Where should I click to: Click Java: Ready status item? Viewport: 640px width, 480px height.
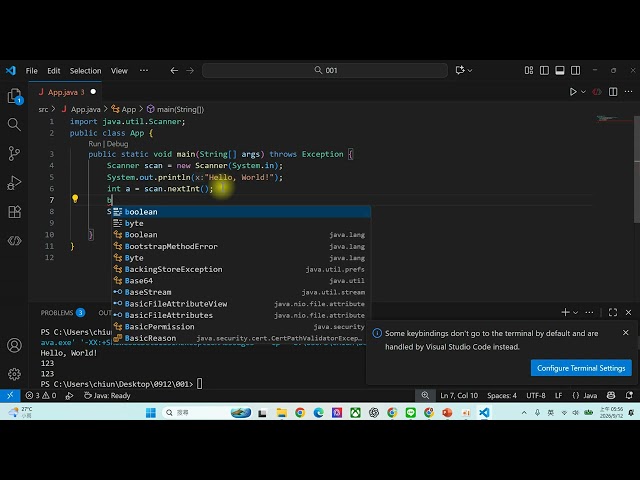(107, 396)
